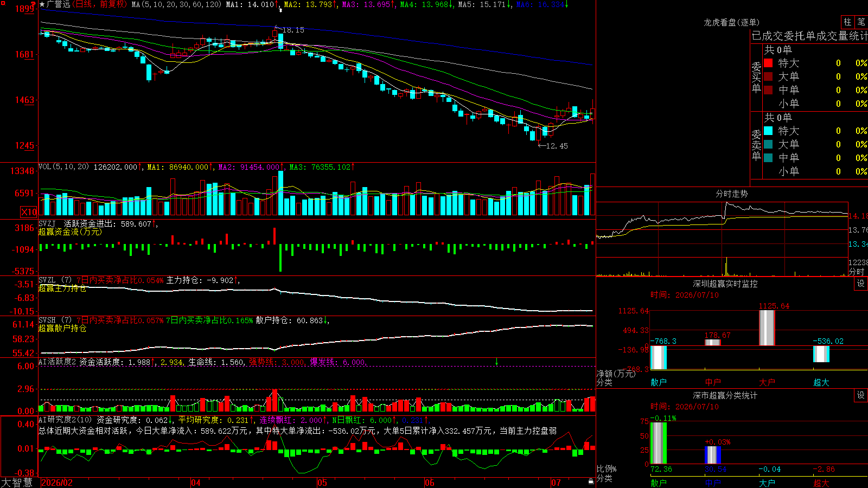Click teal 大单 sell order swatch
This screenshot has height=488, width=868.
(x=768, y=144)
